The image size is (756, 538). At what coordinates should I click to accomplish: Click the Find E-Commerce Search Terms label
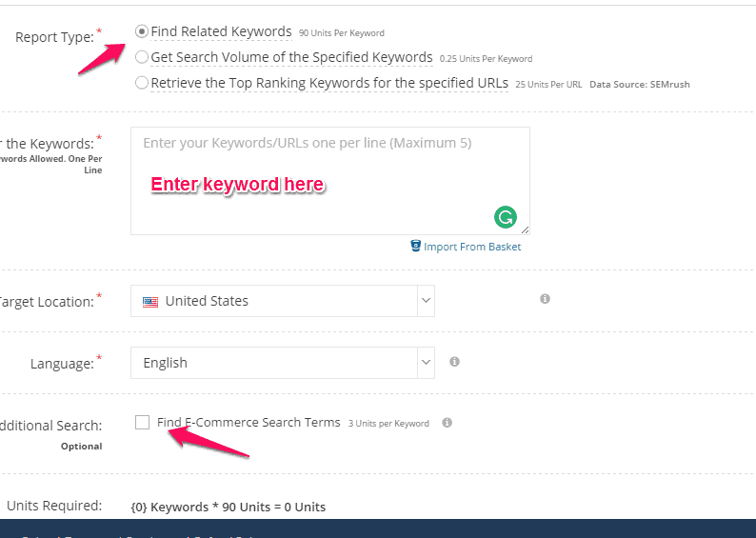(x=249, y=422)
